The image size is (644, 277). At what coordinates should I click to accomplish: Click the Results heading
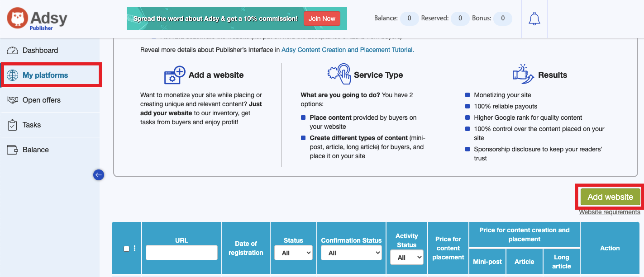pyautogui.click(x=552, y=75)
